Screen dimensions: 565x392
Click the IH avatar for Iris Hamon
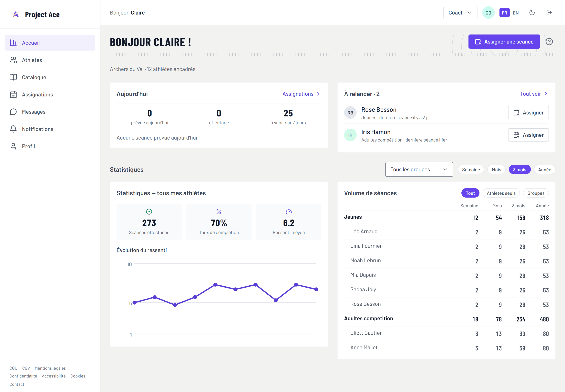350,135
